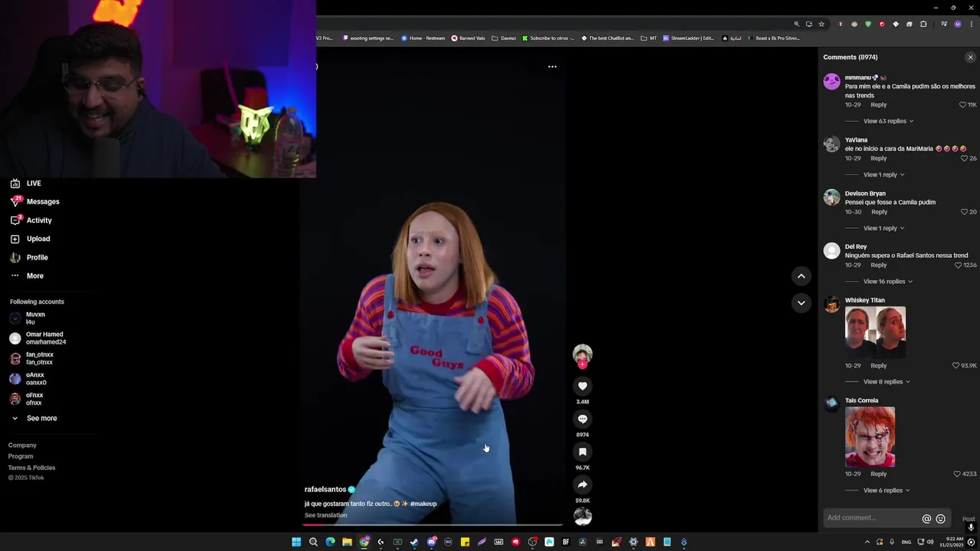Open The best ChatBot bookmark
Image resolution: width=980 pixels, height=551 pixels.
click(x=608, y=38)
